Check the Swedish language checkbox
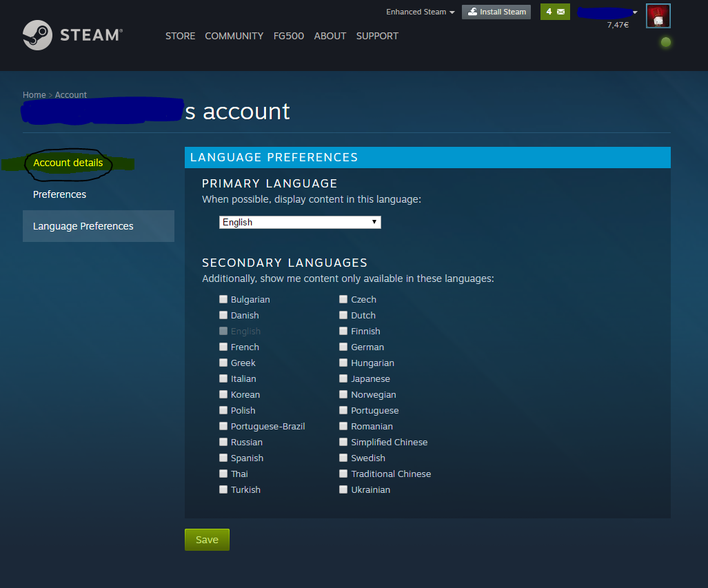Screen dimensions: 708x588 [x=343, y=458]
